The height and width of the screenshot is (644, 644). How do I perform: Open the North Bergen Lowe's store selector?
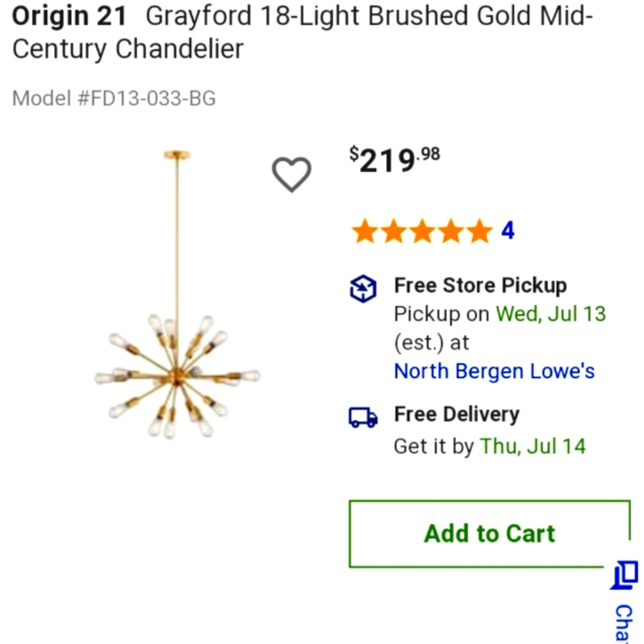tap(495, 371)
